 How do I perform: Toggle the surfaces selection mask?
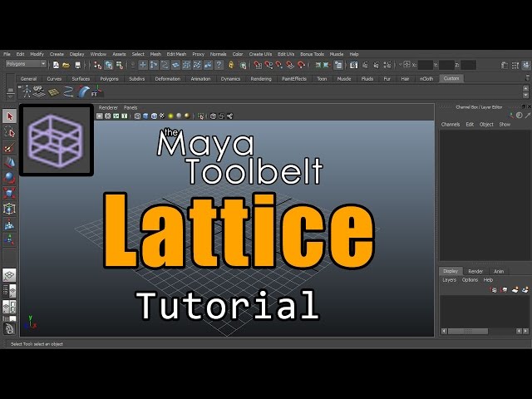pos(175,65)
